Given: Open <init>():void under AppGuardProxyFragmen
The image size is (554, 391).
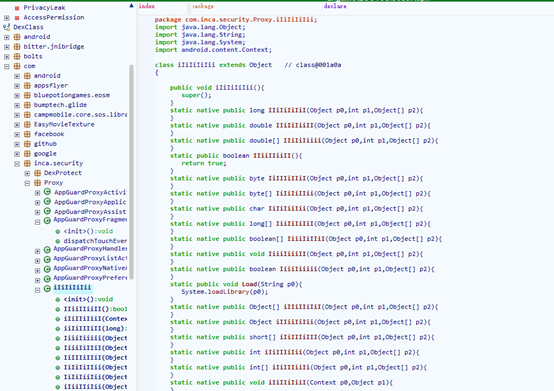Looking at the screenshot, I should 88,231.
